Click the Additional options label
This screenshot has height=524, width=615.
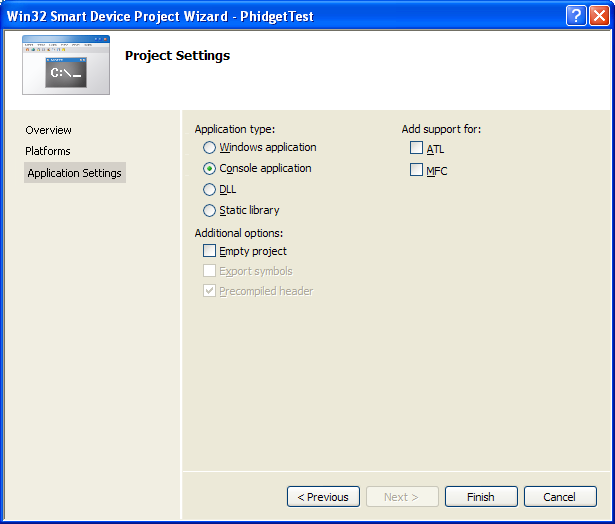pyautogui.click(x=239, y=233)
